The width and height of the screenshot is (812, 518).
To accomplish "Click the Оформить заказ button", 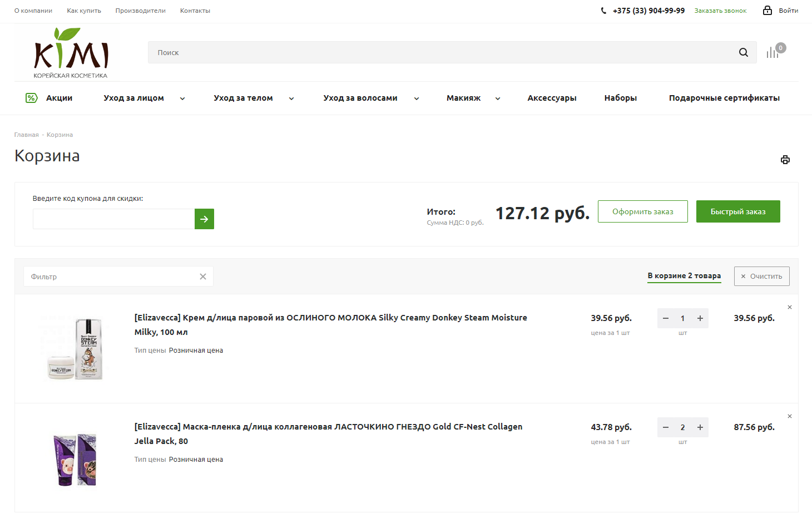I will (643, 211).
